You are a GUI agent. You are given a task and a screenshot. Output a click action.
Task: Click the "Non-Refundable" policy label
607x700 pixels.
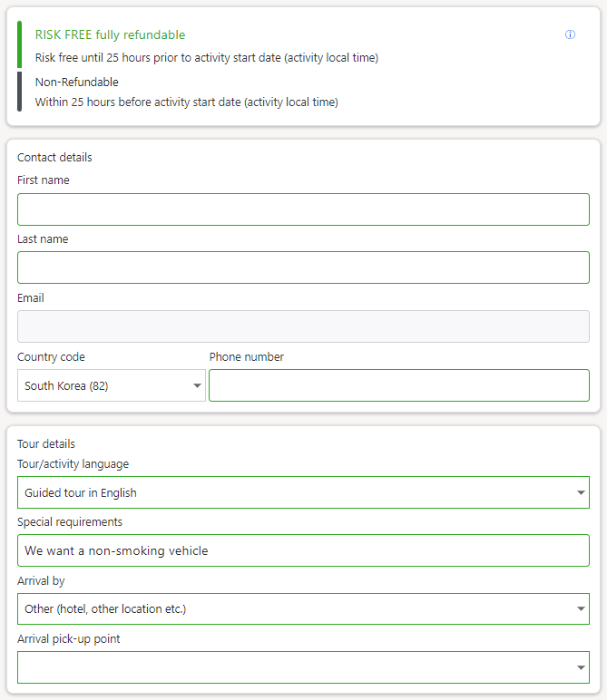click(77, 83)
